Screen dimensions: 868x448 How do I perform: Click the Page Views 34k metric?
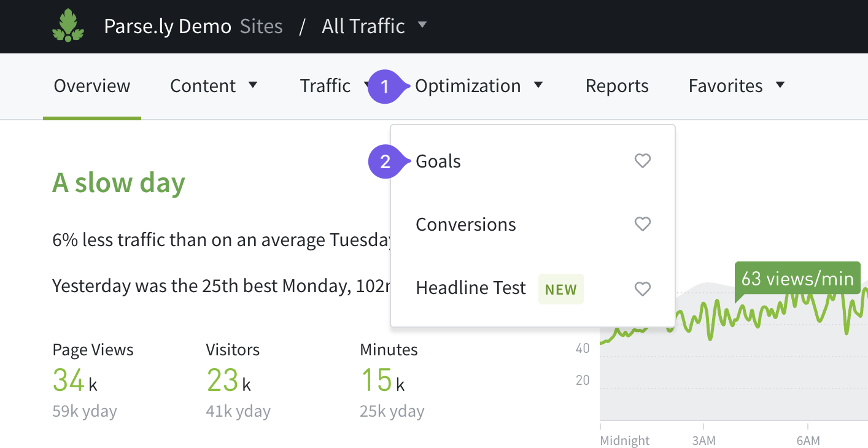pyautogui.click(x=75, y=380)
